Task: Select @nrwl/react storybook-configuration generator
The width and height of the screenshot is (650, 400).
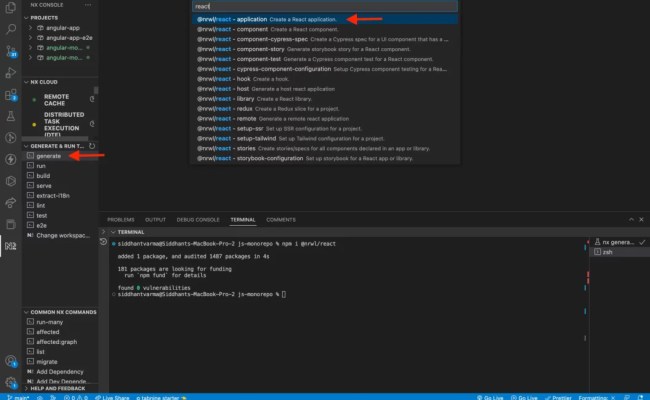Action: point(325,159)
